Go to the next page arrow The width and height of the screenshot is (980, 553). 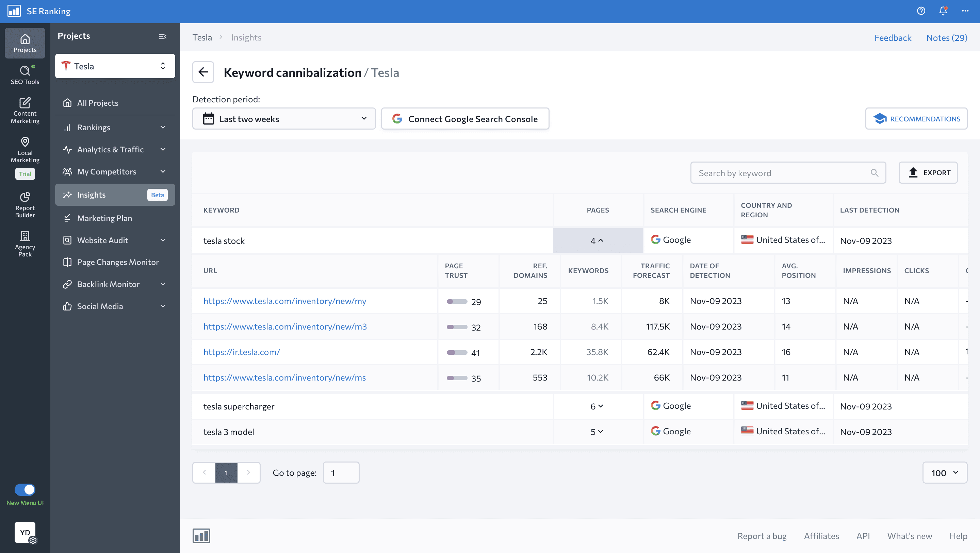[248, 472]
